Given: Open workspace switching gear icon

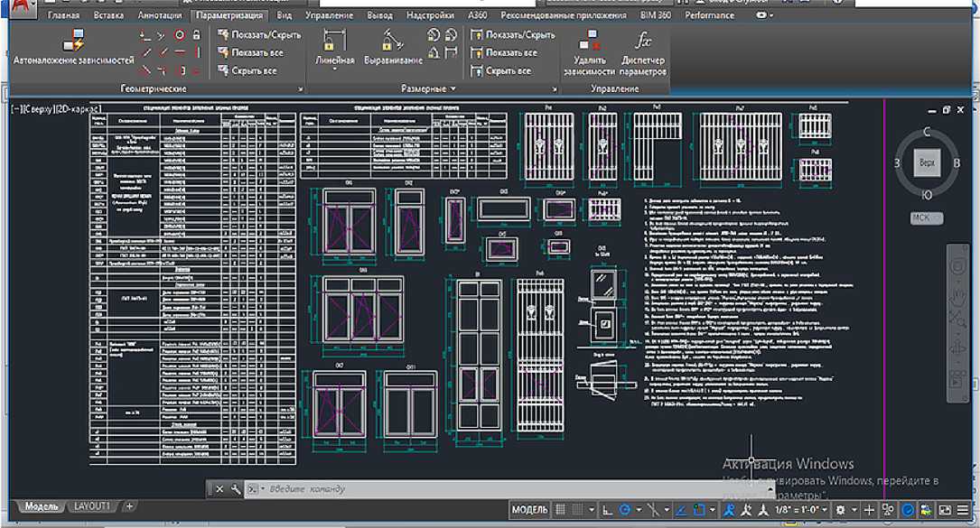Looking at the screenshot, I should click(x=841, y=510).
